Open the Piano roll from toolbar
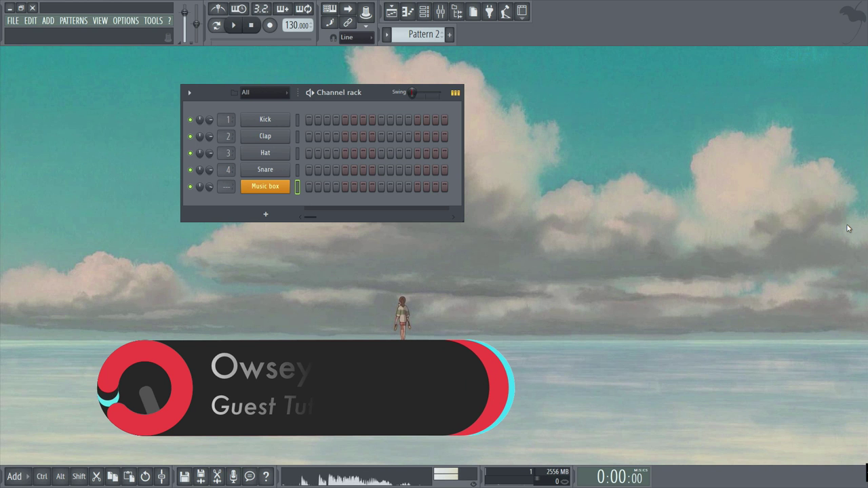The width and height of the screenshot is (868, 488). coord(408,12)
